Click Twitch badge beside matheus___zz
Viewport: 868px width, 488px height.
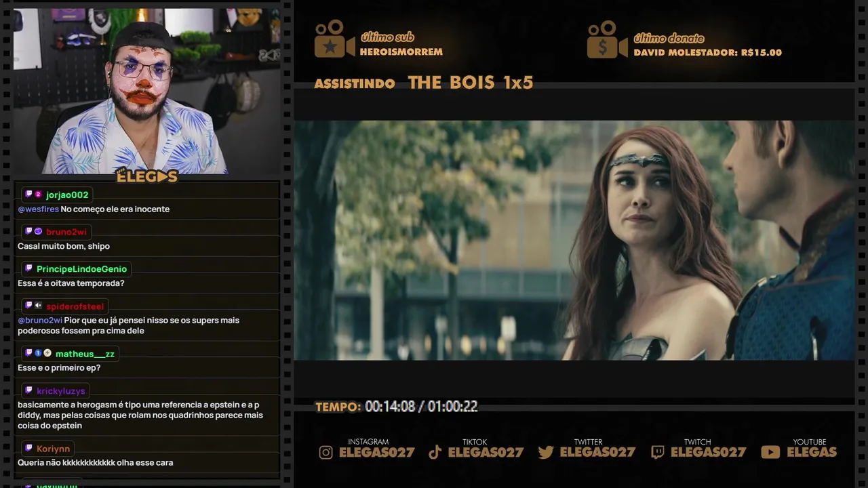pos(28,354)
